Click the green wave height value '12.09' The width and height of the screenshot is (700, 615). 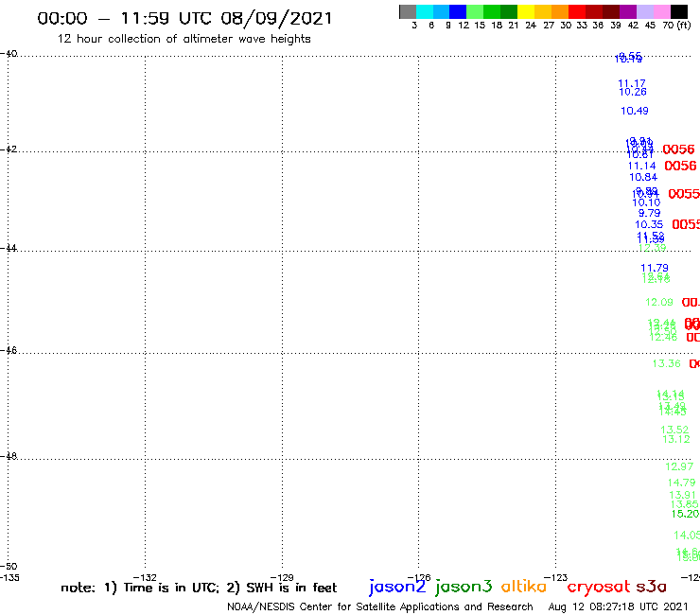(x=659, y=303)
